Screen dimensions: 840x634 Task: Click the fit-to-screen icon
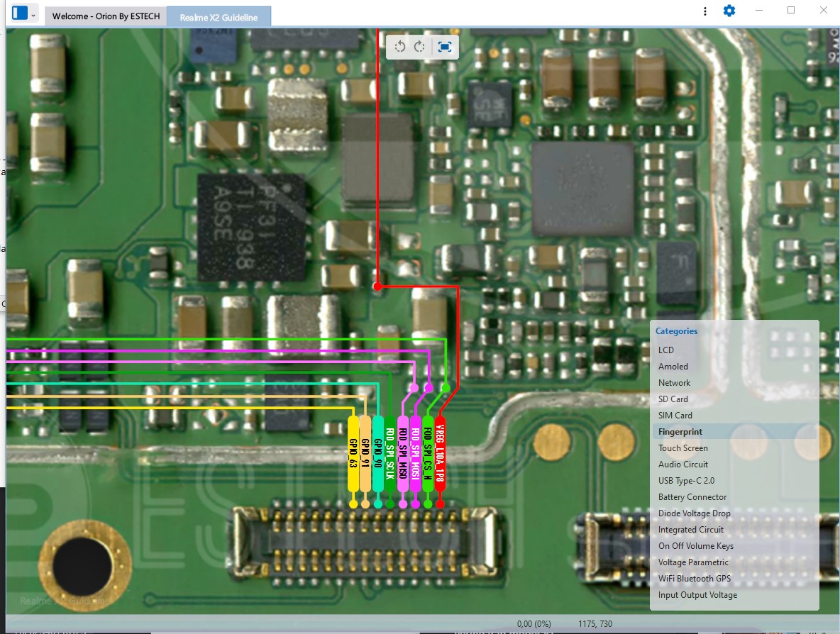click(x=445, y=47)
